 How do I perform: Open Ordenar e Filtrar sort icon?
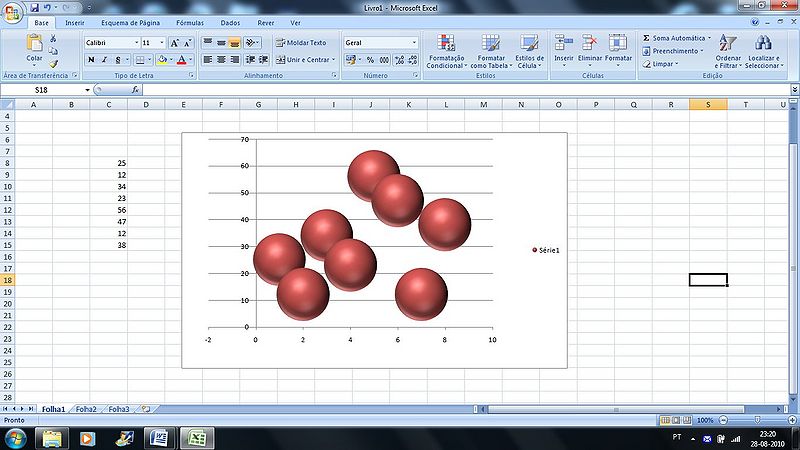(728, 44)
